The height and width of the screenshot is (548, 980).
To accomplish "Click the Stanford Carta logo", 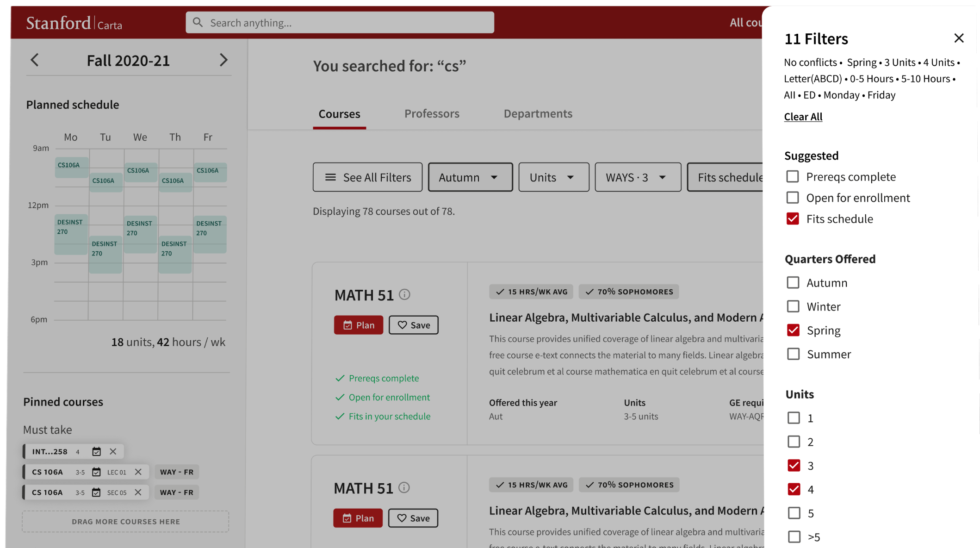I will click(x=74, y=23).
